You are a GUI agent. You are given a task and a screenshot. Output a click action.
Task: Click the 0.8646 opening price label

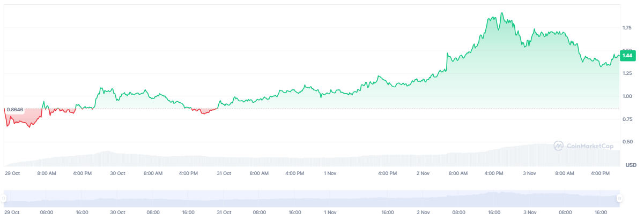click(x=15, y=110)
